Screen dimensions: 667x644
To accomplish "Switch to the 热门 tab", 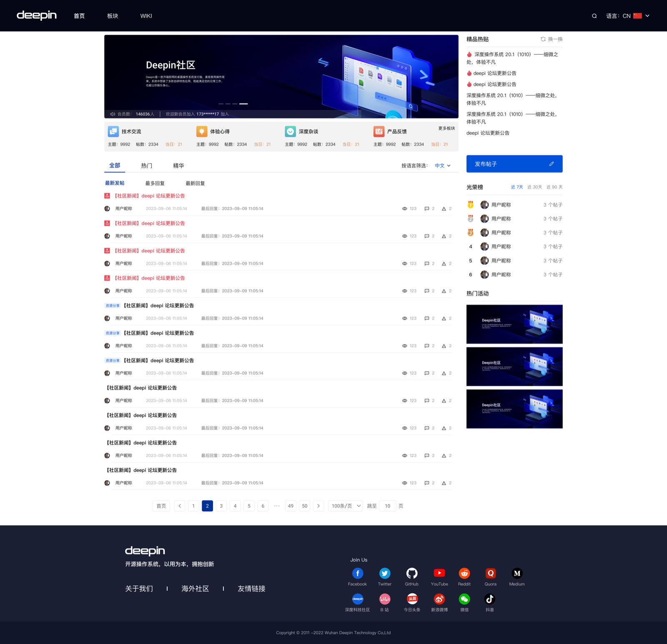I will click(x=147, y=166).
